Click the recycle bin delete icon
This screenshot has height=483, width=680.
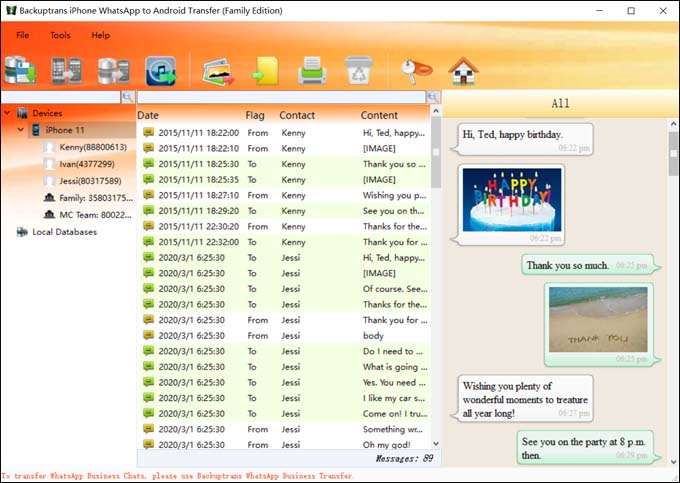click(358, 70)
